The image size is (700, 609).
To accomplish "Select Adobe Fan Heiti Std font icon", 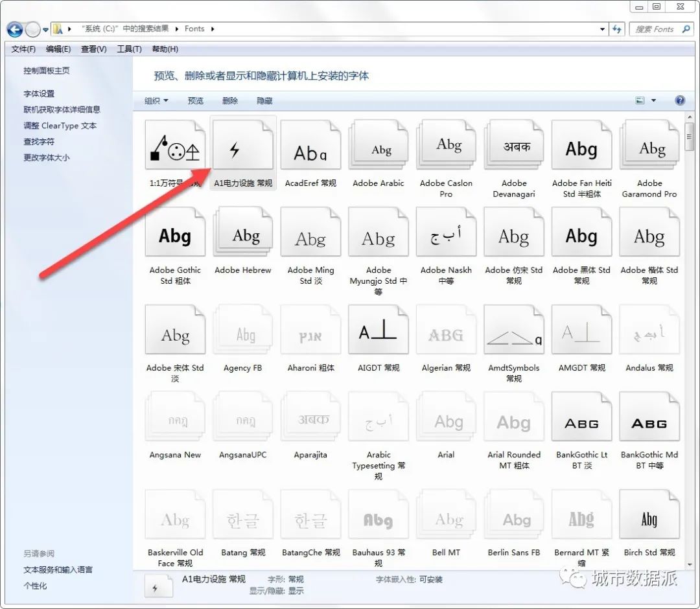I will 581,144.
